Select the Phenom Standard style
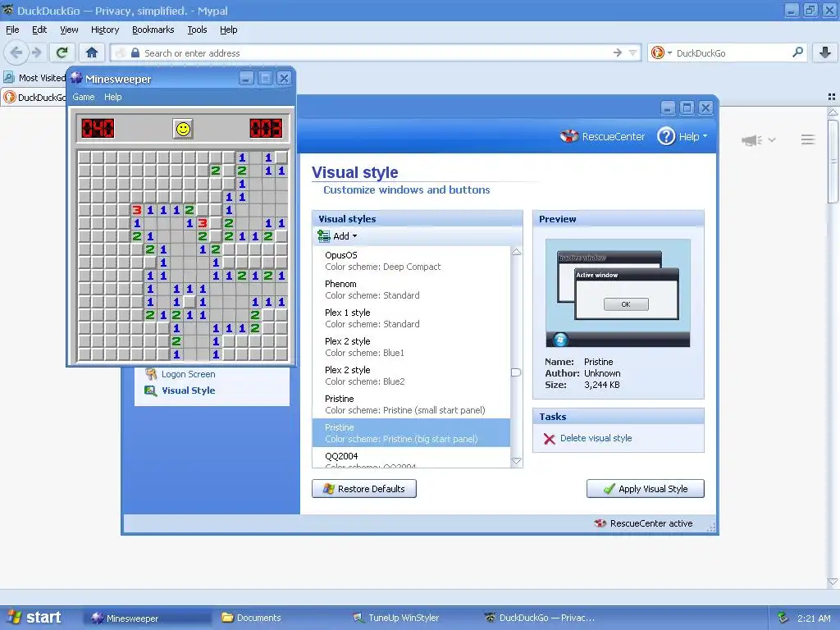The width and height of the screenshot is (840, 630). pyautogui.click(x=412, y=290)
